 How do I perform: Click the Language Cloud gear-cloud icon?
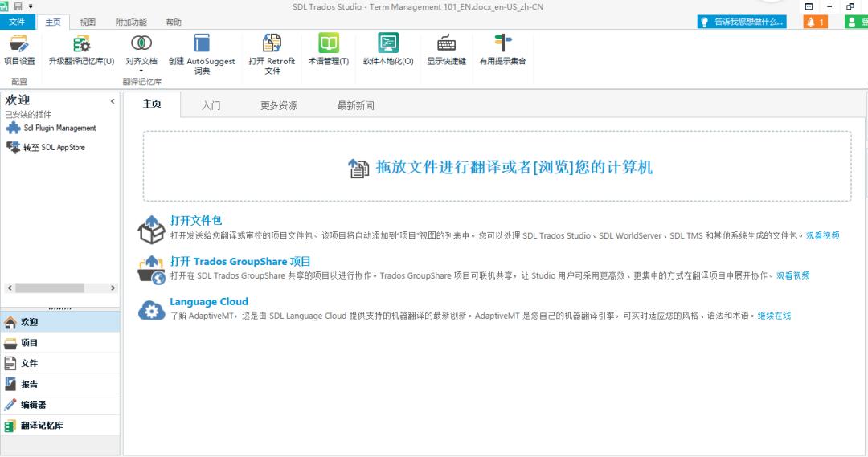coord(151,310)
